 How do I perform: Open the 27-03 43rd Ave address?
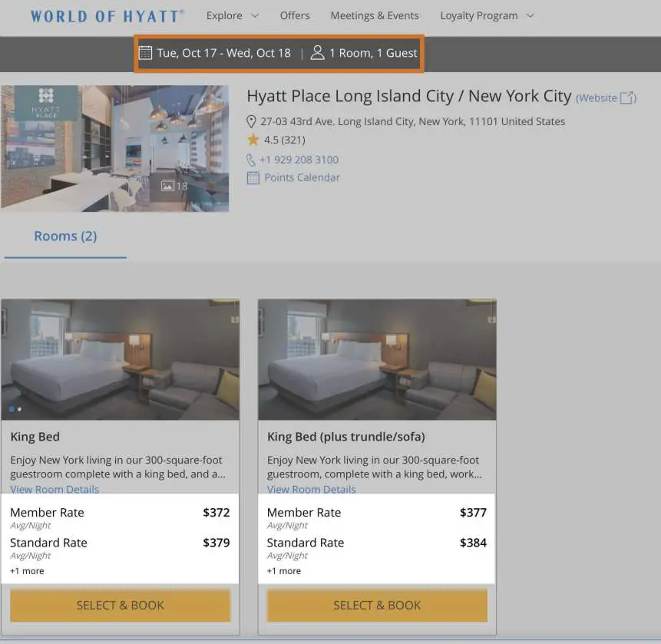click(412, 121)
